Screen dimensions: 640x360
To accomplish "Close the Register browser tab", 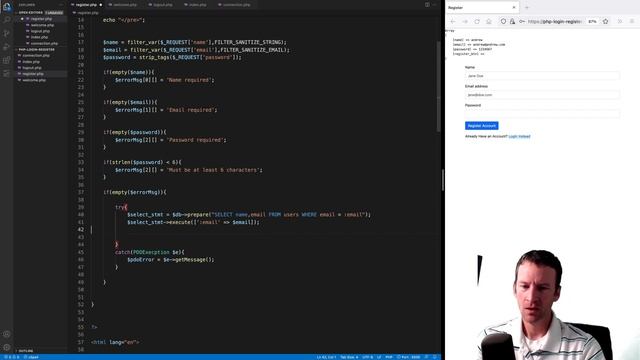I will coord(514,7).
